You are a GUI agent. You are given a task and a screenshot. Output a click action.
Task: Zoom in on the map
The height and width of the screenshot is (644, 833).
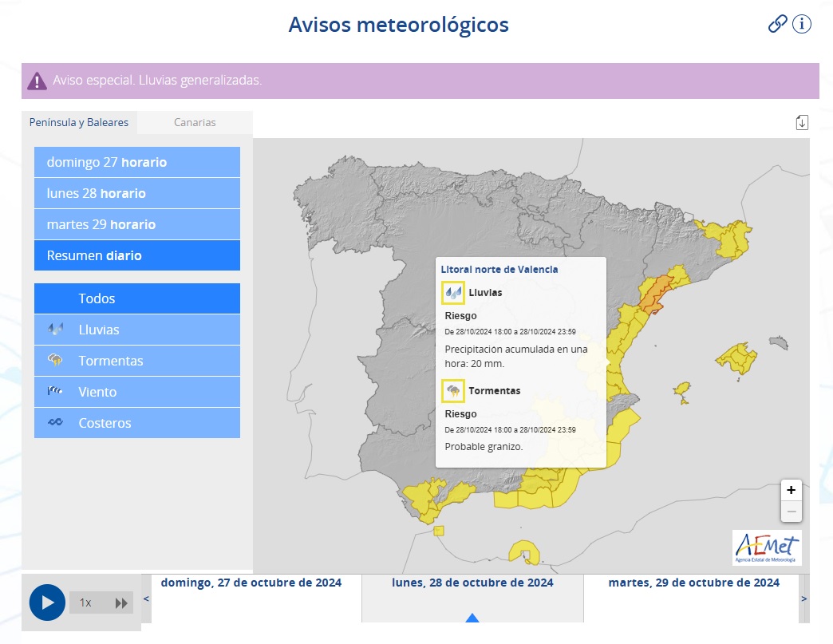[x=791, y=490]
